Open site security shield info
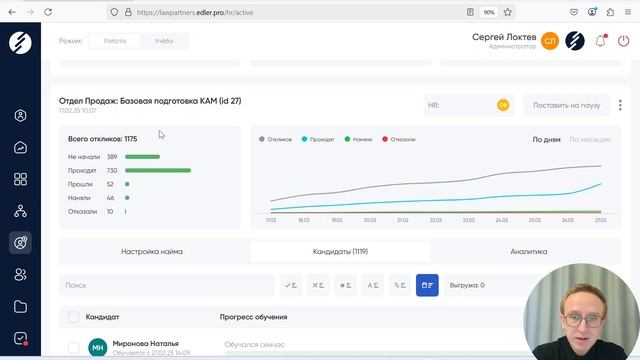The width and height of the screenshot is (640, 360). pos(114,12)
